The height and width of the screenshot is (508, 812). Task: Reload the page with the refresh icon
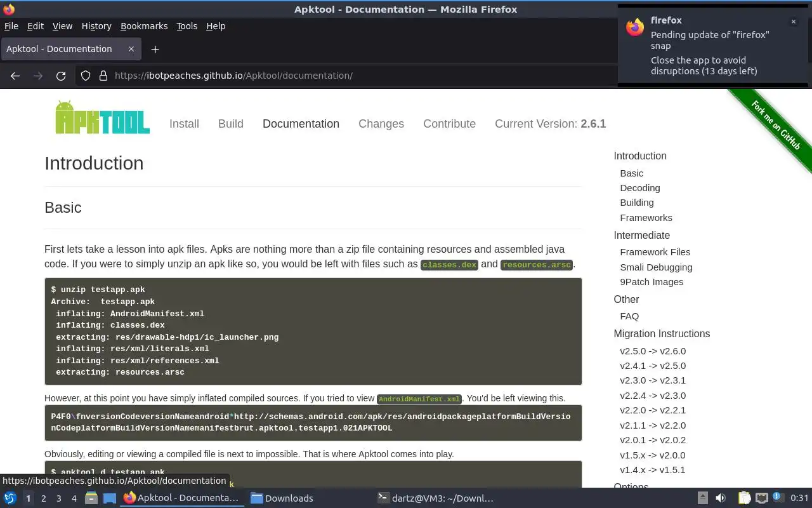click(x=61, y=76)
